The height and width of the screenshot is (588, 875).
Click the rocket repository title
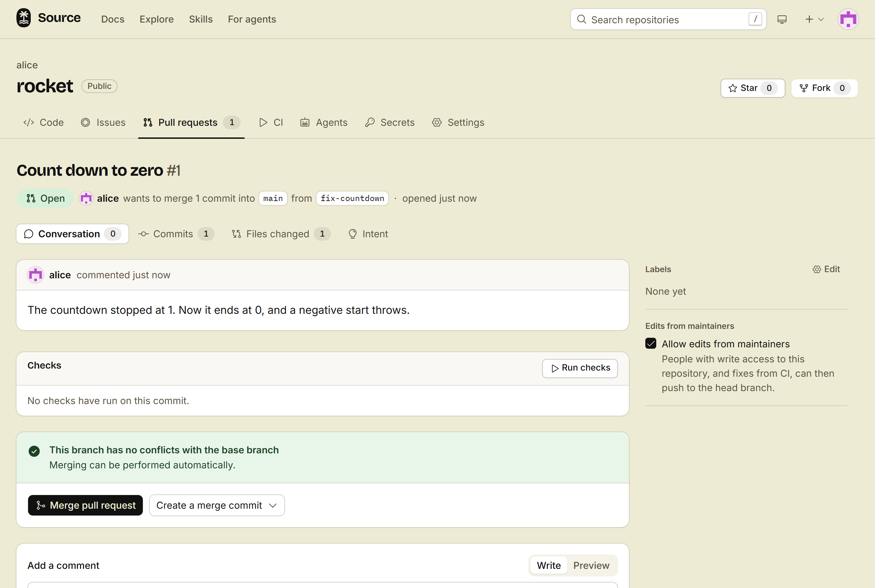(45, 86)
